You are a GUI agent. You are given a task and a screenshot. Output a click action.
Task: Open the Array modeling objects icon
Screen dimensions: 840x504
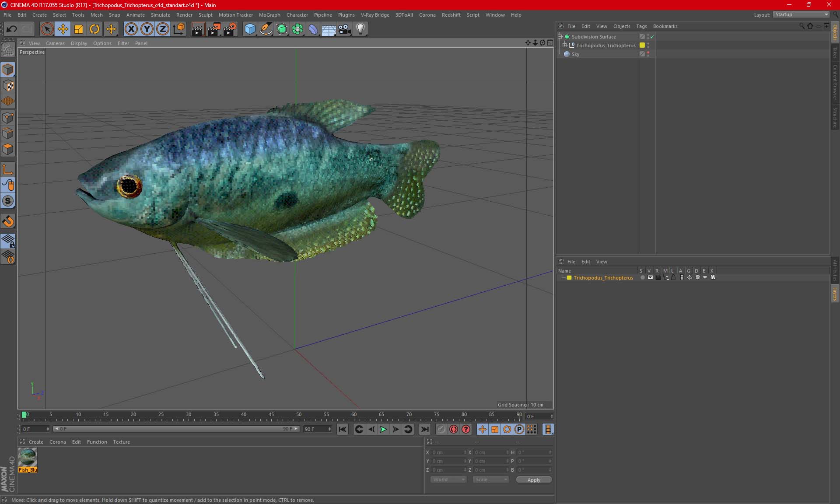297,29
